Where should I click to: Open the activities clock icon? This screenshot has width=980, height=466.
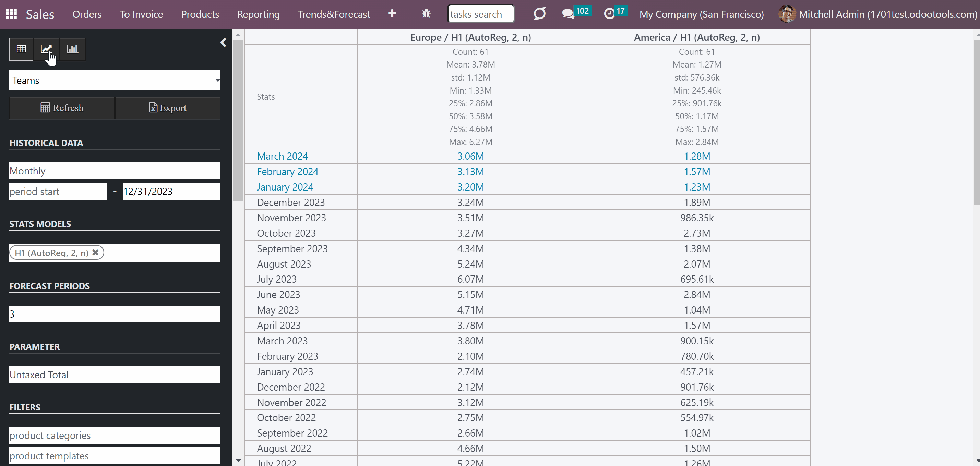coord(609,14)
